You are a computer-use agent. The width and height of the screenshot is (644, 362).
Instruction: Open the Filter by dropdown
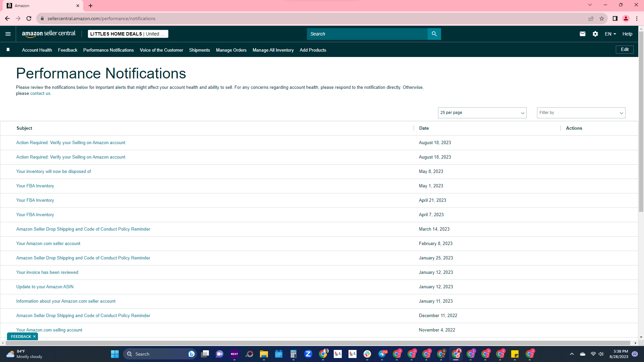pyautogui.click(x=581, y=113)
